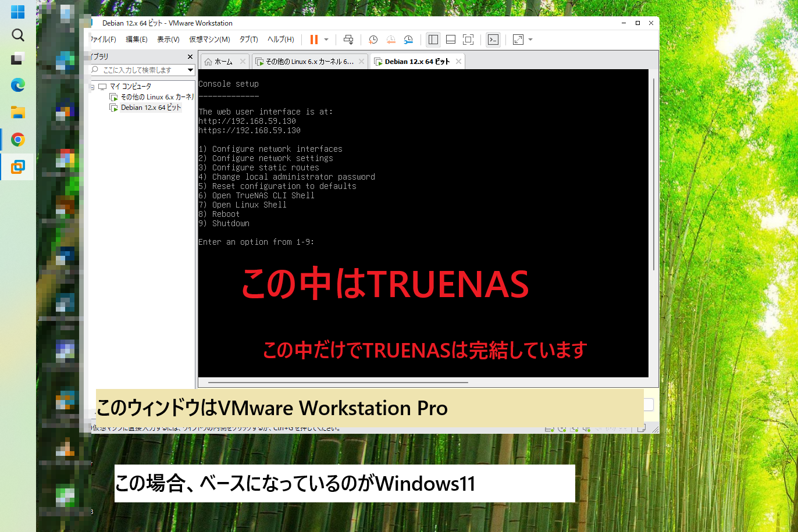This screenshot has width=798, height=532.
Task: Toggle the library sidebar panel view
Action: (433, 40)
